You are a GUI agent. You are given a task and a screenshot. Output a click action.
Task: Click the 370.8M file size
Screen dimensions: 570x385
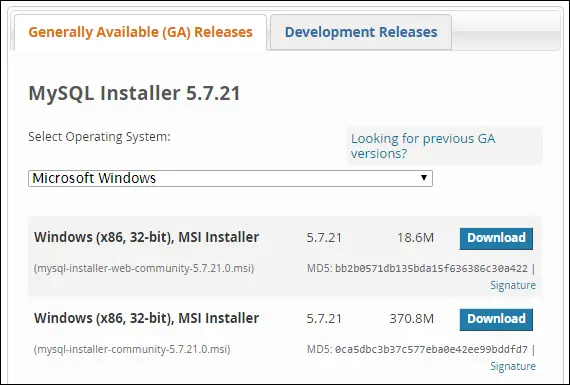[x=412, y=319]
